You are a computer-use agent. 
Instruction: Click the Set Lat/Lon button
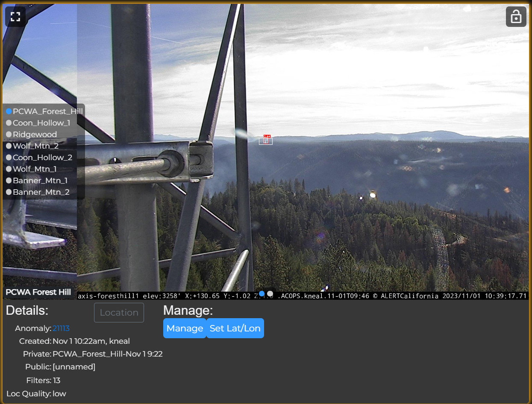pyautogui.click(x=235, y=328)
